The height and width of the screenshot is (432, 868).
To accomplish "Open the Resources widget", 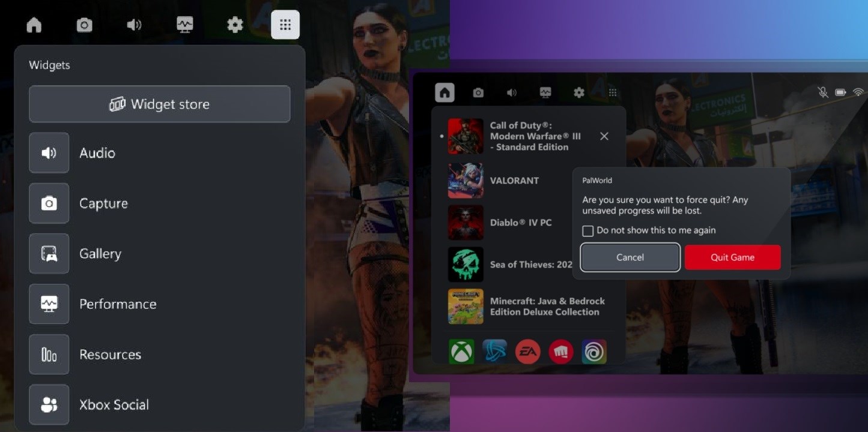I will [x=160, y=355].
